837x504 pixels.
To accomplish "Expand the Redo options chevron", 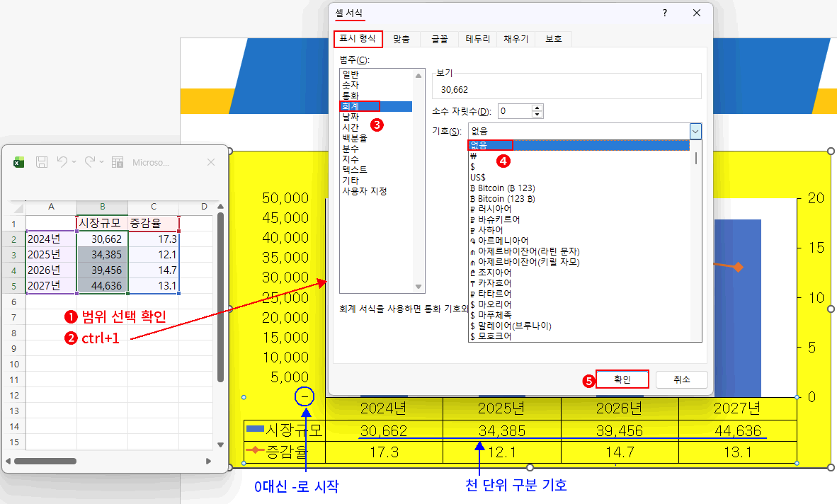I will coord(101,161).
